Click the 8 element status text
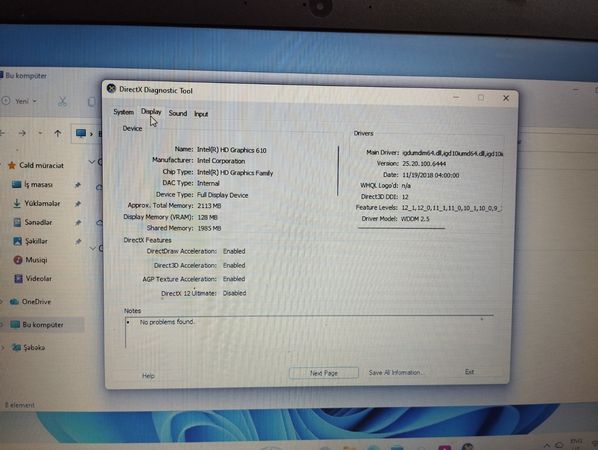This screenshot has height=450, width=598. click(19, 405)
